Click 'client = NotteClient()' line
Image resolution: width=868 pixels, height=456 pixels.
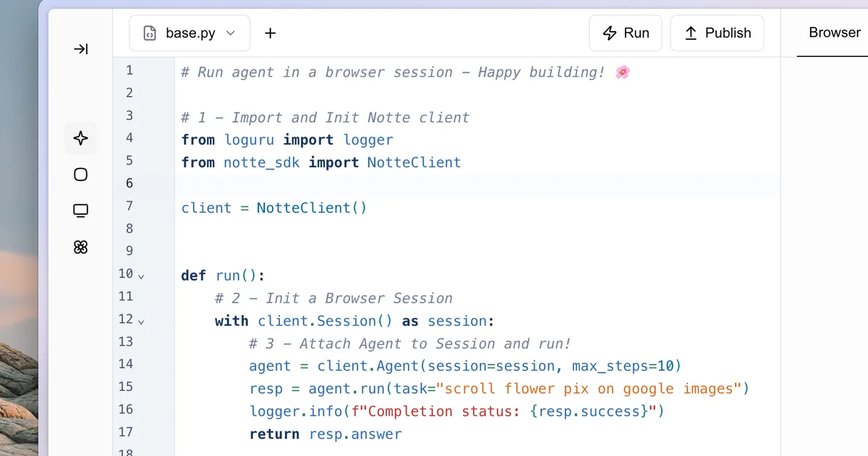(274, 208)
